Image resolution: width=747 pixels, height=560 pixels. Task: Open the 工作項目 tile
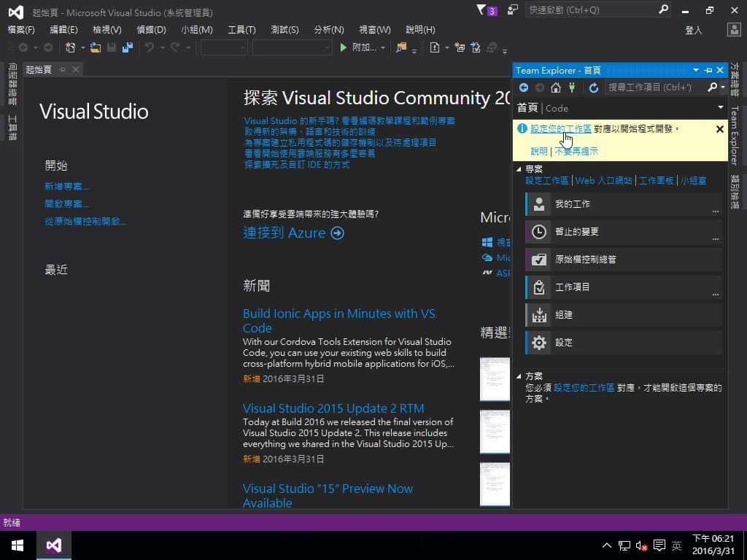[623, 287]
